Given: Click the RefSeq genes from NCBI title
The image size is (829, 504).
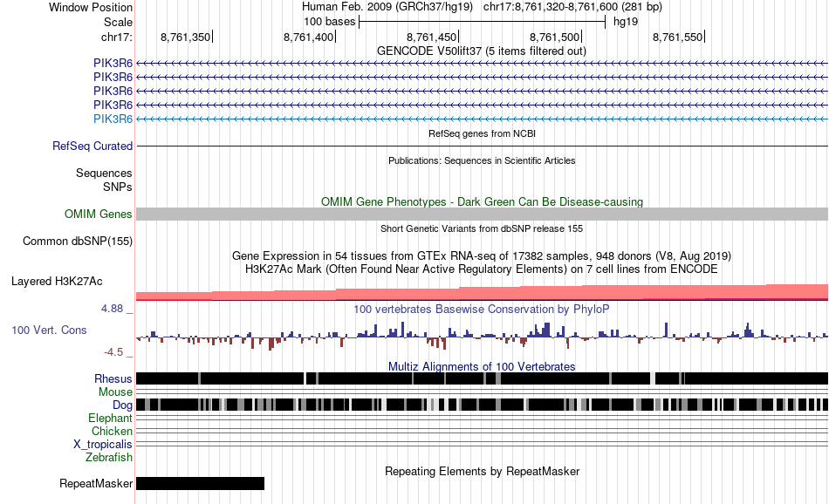Looking at the screenshot, I should [x=483, y=133].
